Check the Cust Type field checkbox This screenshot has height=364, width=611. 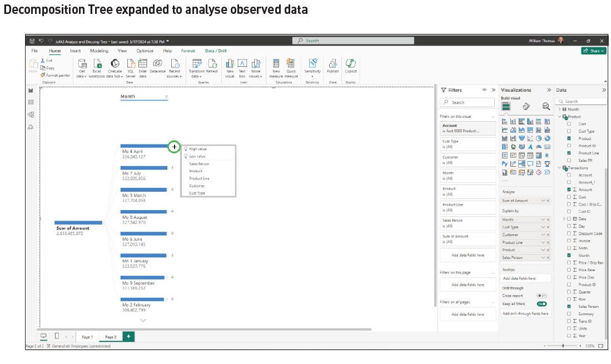coord(569,131)
